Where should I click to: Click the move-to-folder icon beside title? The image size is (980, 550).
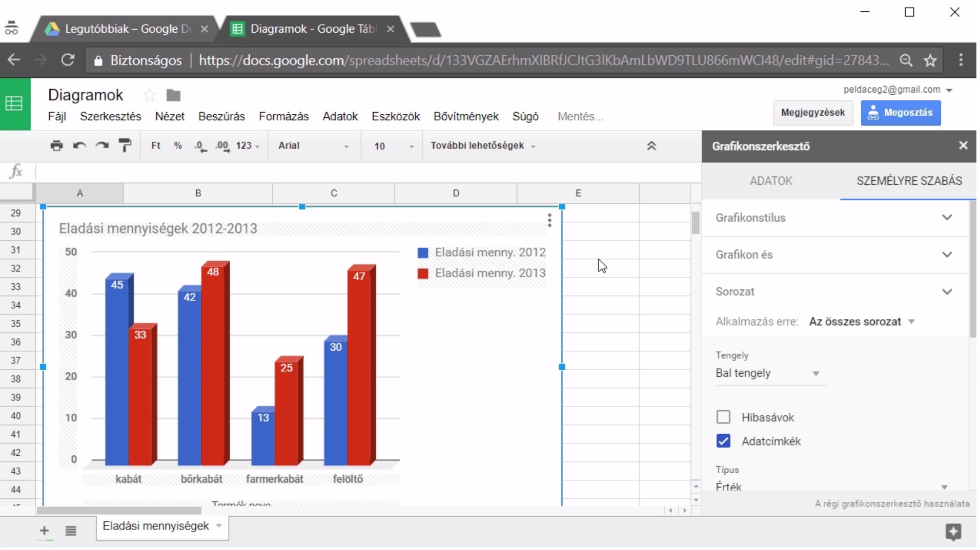174,96
